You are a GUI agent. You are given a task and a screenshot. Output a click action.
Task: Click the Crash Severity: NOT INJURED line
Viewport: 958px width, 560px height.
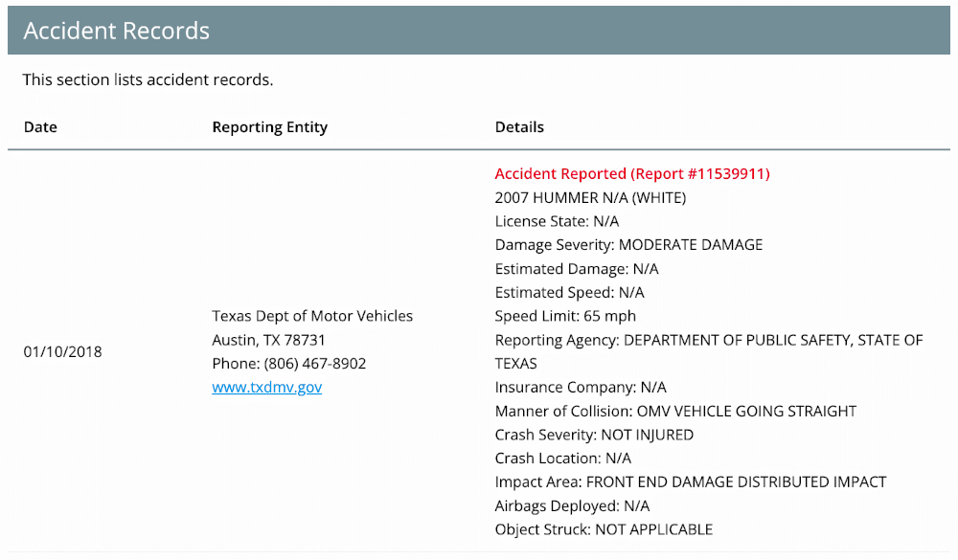594,435
